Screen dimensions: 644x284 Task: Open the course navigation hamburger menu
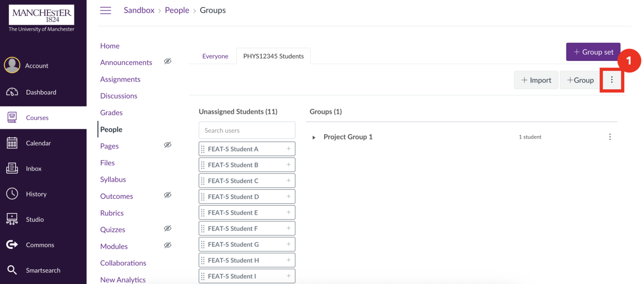tap(105, 10)
